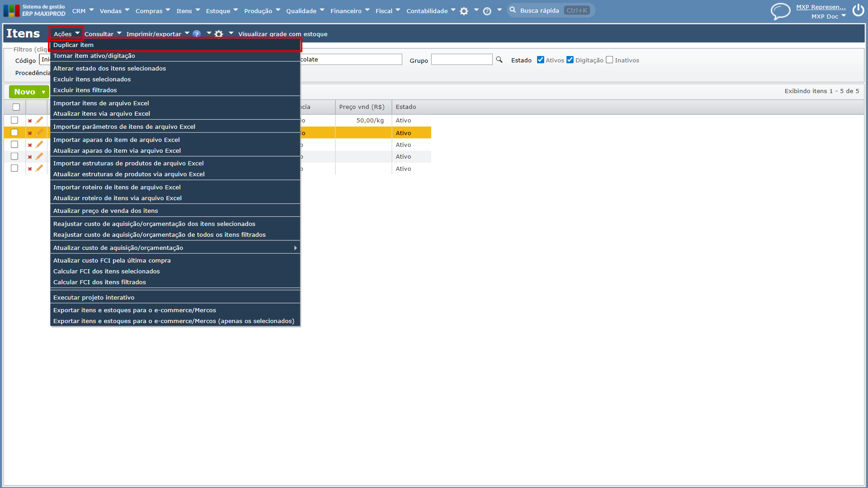The height and width of the screenshot is (488, 868).
Task: Select Atualizar preço de venda dos itens
Action: 175,211
